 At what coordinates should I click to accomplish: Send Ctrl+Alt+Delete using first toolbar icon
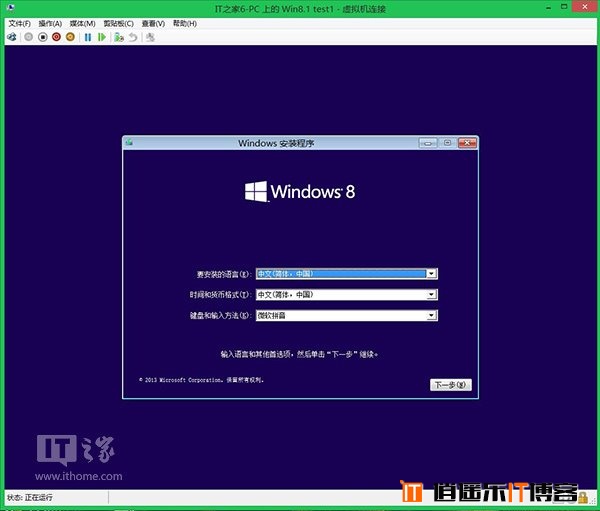point(11,37)
